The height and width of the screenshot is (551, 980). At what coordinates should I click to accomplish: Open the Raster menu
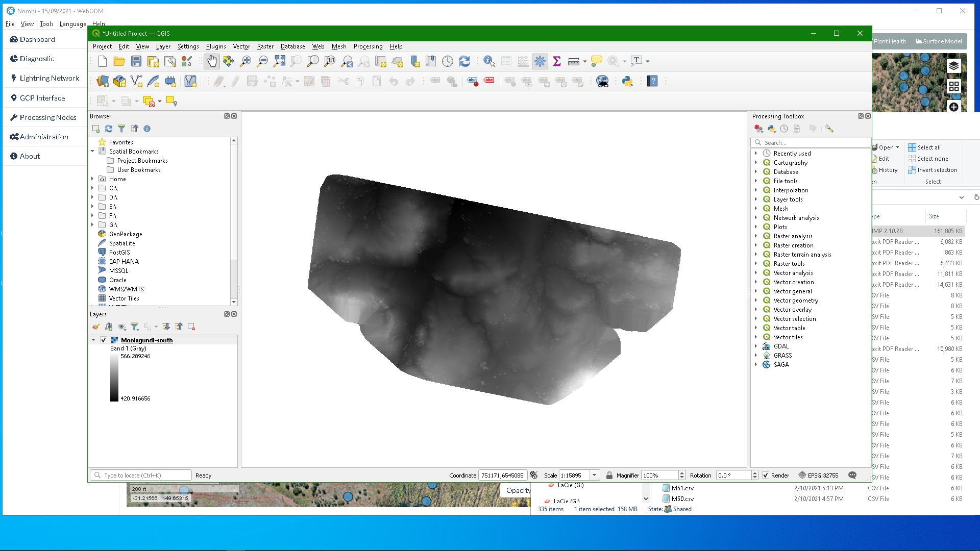265,46
